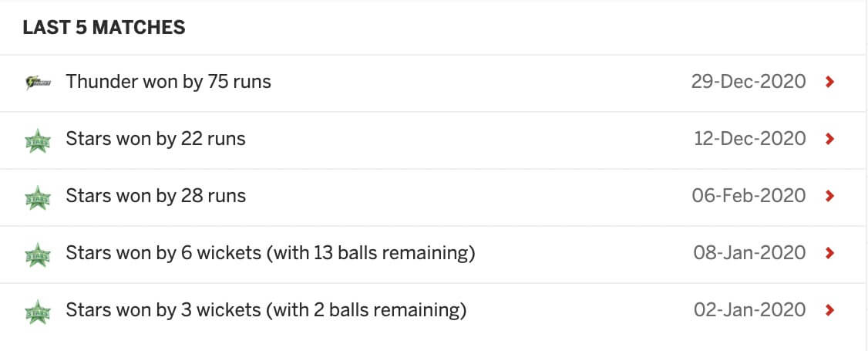Expand the 29-Dec-2020 match with red chevron
This screenshot has width=868, height=351.
829,82
